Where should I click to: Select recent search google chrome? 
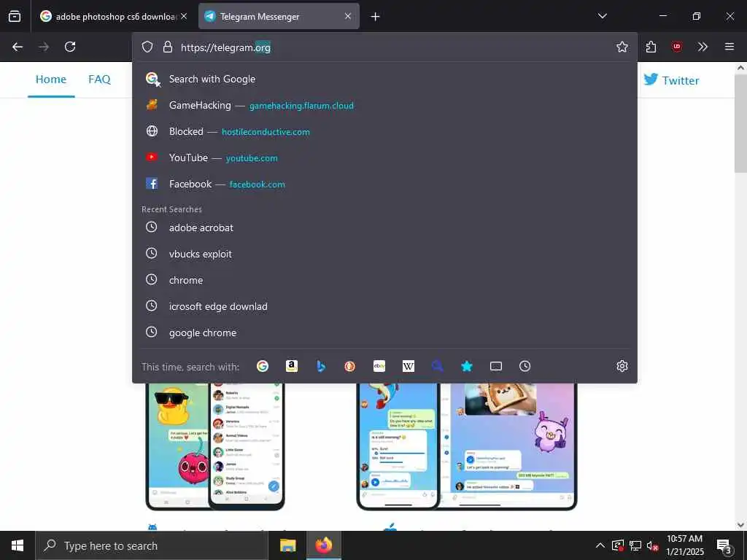pos(384,332)
